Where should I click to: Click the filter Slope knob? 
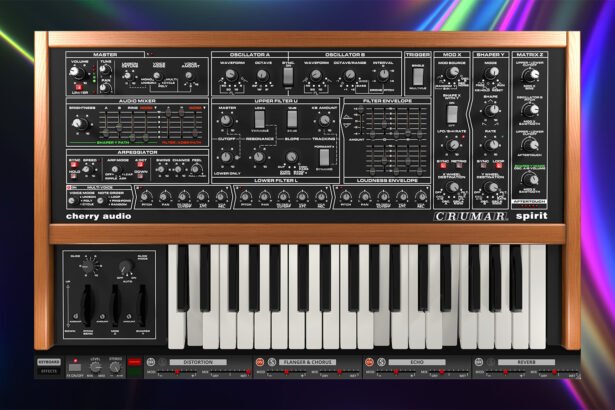[x=291, y=157]
